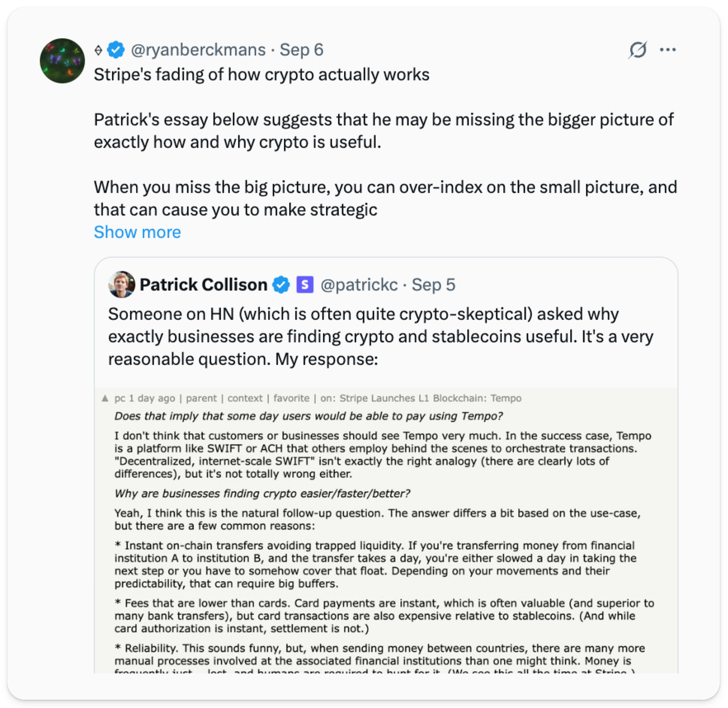Open the three-dot more options menu
This screenshot has height=708, width=728.
click(x=667, y=50)
